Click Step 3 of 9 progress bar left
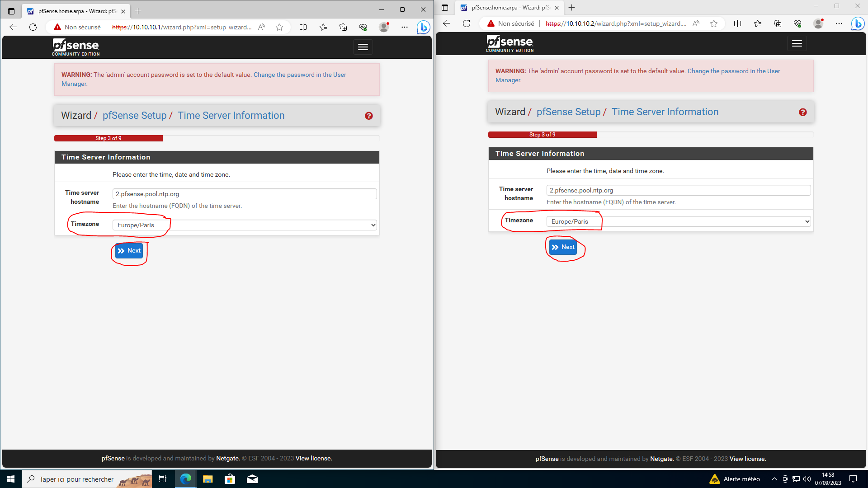This screenshot has height=488, width=868. (108, 138)
